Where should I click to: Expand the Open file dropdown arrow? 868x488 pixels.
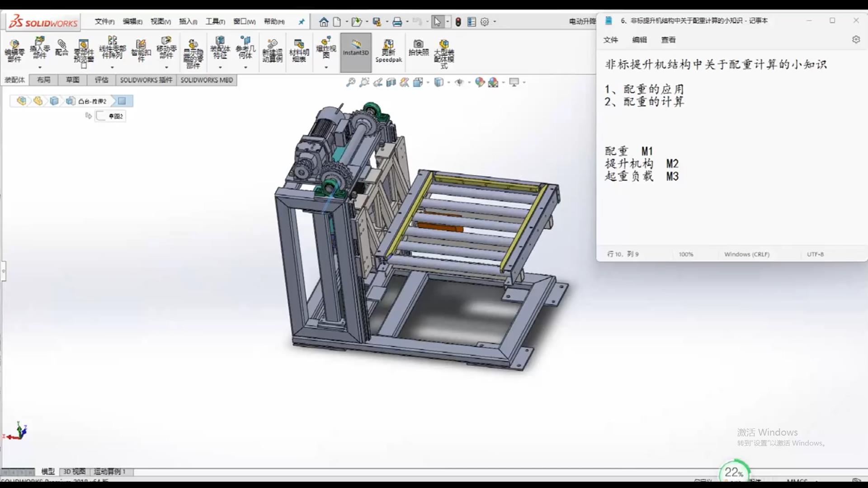pos(367,22)
